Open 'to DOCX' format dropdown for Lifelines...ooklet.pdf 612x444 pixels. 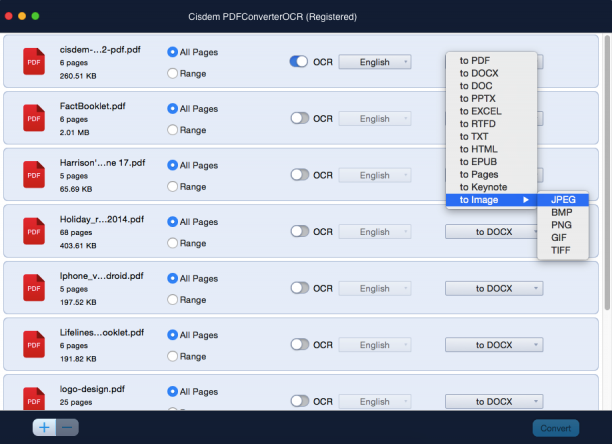point(494,345)
